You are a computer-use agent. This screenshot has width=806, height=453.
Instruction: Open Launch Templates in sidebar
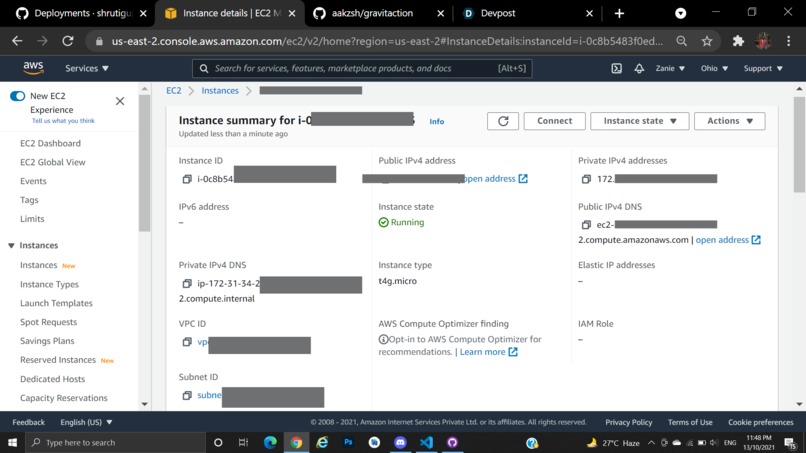coord(56,303)
